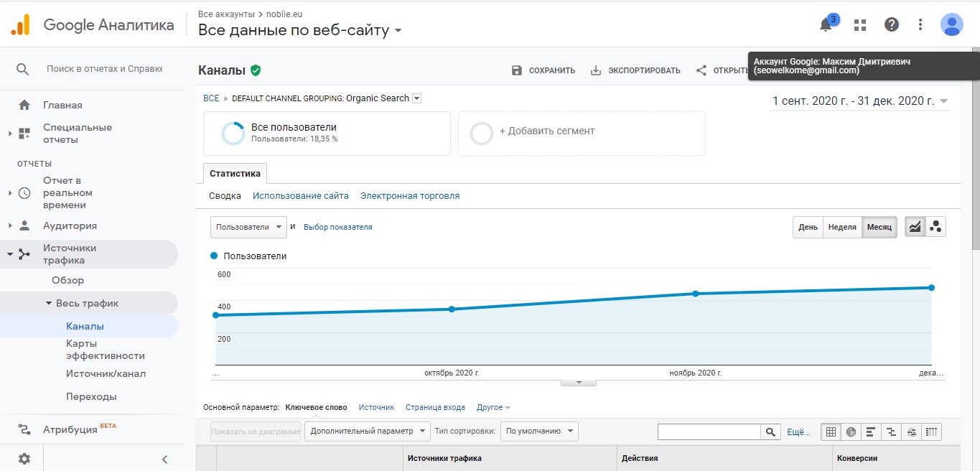The height and width of the screenshot is (471, 980).
Task: Click the Выбор показателя link
Action: coord(337,227)
